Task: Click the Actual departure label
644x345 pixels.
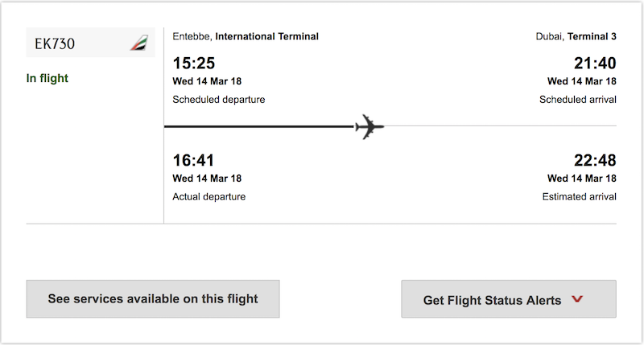Action: [x=208, y=197]
